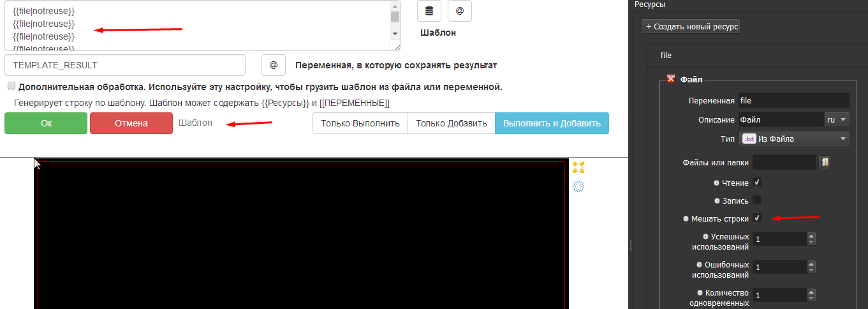Click Только Добавить button
The height and width of the screenshot is (309, 868).
coord(451,123)
